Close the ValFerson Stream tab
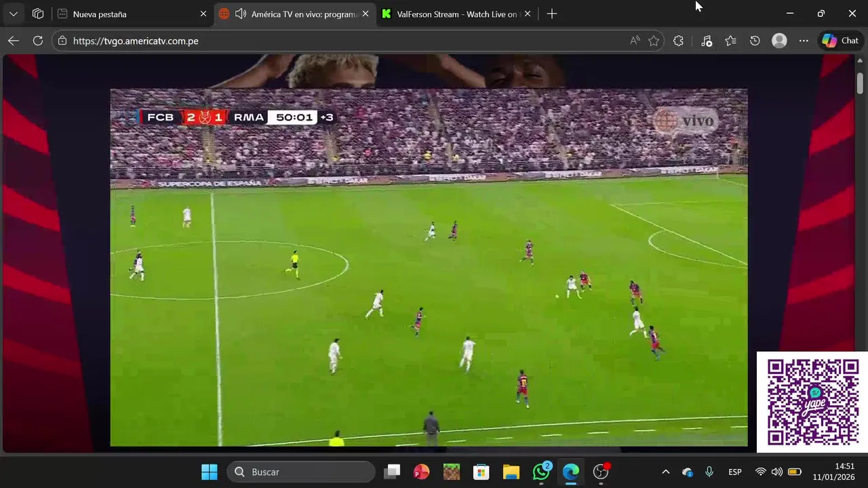This screenshot has height=488, width=868. [527, 14]
